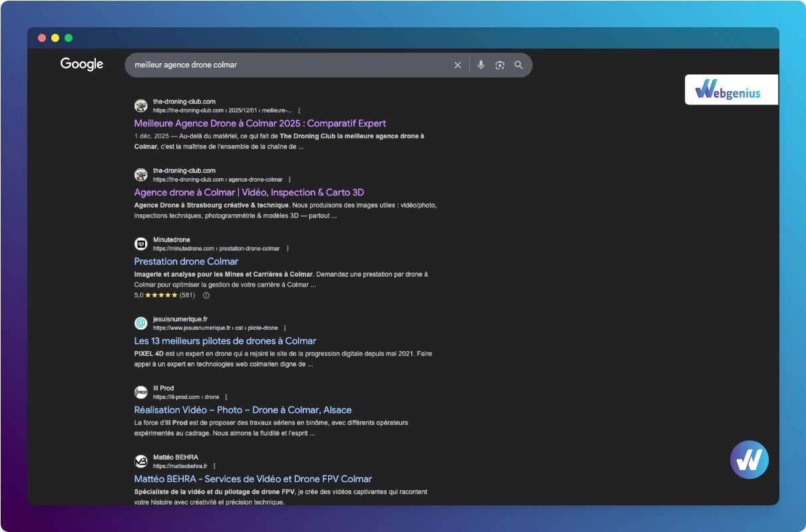Click the '1 déc. 2025' snippet text

(x=150, y=136)
